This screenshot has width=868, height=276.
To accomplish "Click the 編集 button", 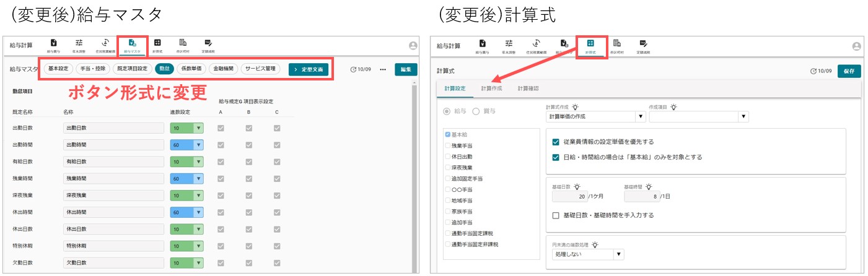I will tap(406, 69).
